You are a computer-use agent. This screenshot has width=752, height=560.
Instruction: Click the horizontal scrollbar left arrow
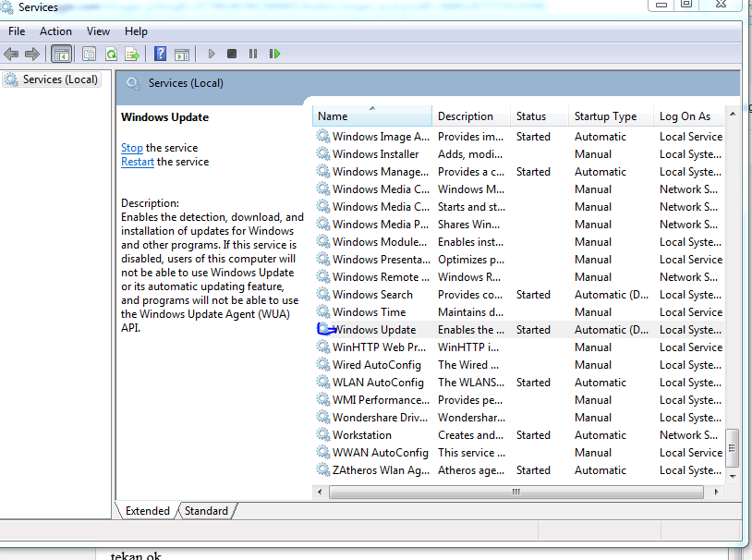pyautogui.click(x=320, y=492)
